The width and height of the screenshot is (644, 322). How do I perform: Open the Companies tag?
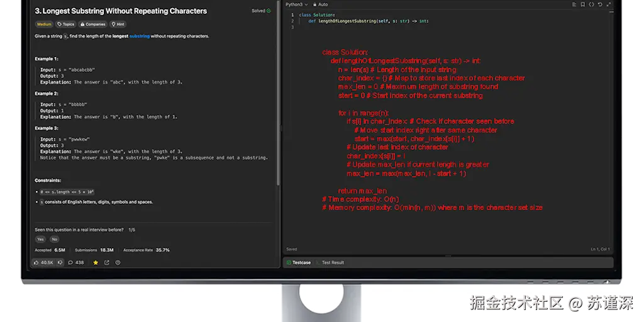[x=93, y=25]
